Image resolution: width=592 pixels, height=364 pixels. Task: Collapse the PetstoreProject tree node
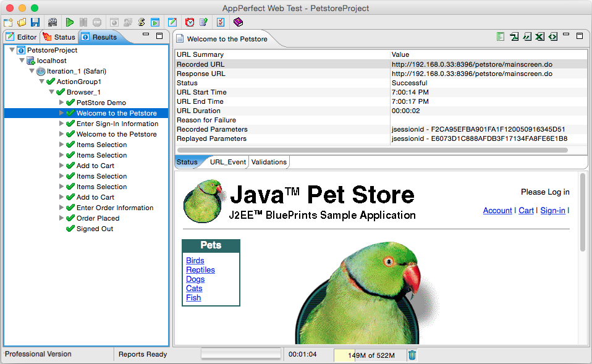(x=12, y=50)
